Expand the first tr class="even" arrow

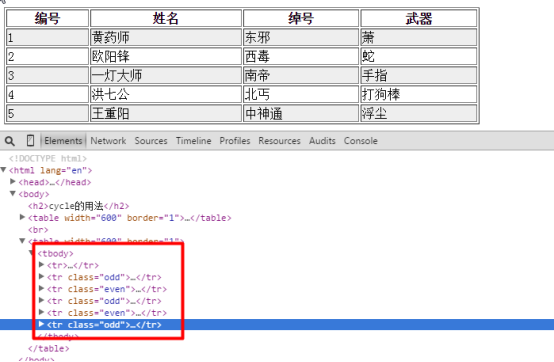click(41, 289)
